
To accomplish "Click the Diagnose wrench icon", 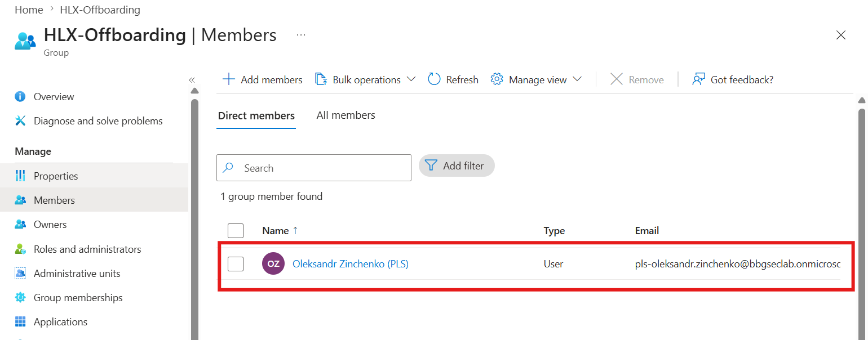I will pyautogui.click(x=20, y=120).
